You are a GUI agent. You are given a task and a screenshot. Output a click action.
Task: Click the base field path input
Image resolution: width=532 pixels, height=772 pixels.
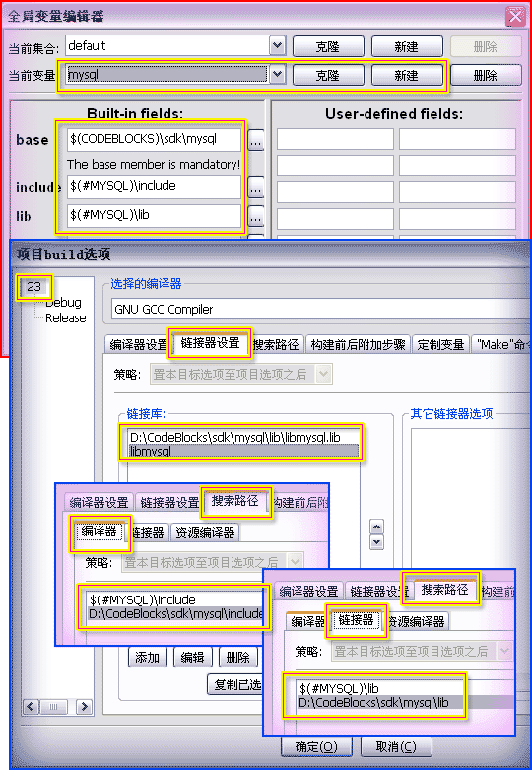point(154,139)
